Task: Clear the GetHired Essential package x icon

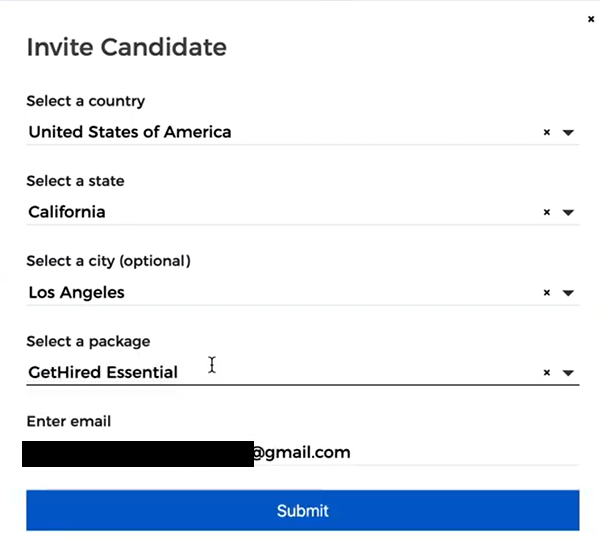Action: pyautogui.click(x=547, y=373)
